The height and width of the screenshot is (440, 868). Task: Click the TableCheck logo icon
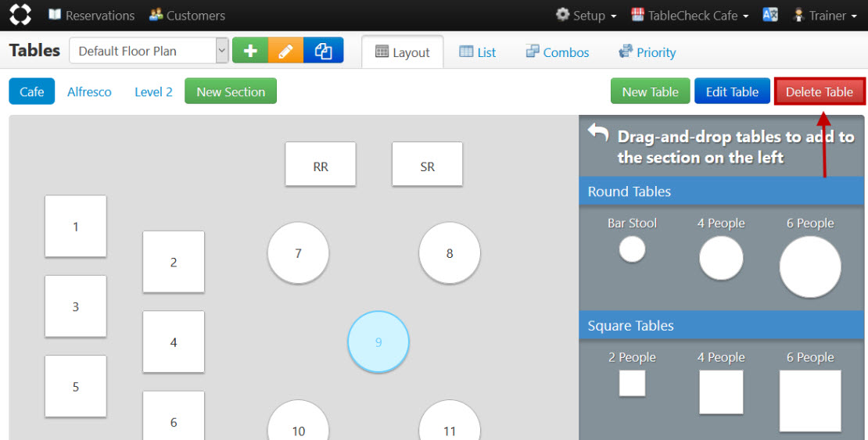point(20,15)
